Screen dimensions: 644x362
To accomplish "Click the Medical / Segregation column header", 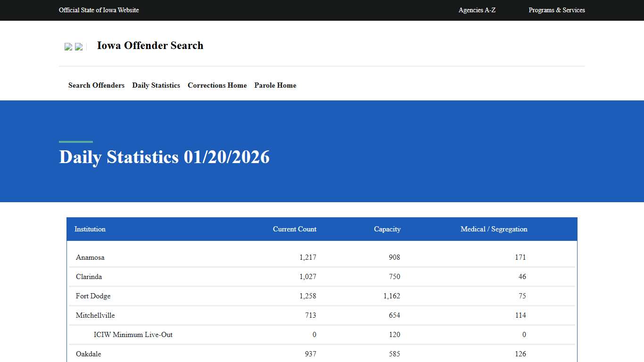I will (494, 229).
